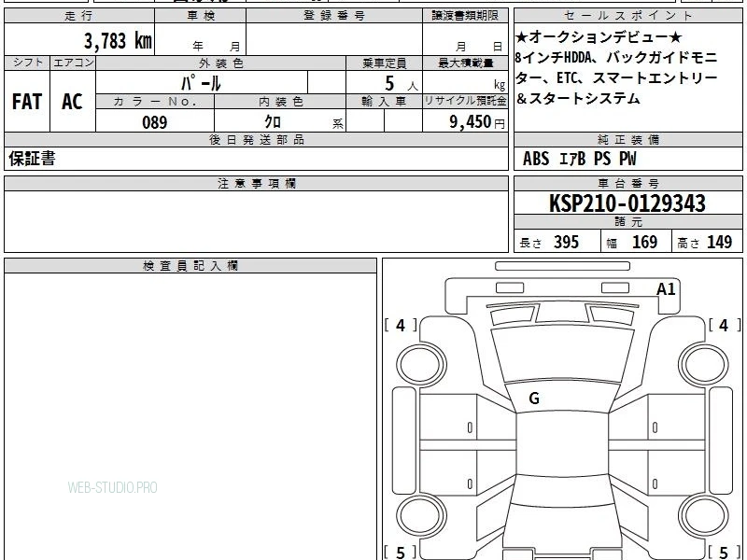Click seating capacity 5 人
Viewport: 747px width, 560px height.
click(x=401, y=84)
